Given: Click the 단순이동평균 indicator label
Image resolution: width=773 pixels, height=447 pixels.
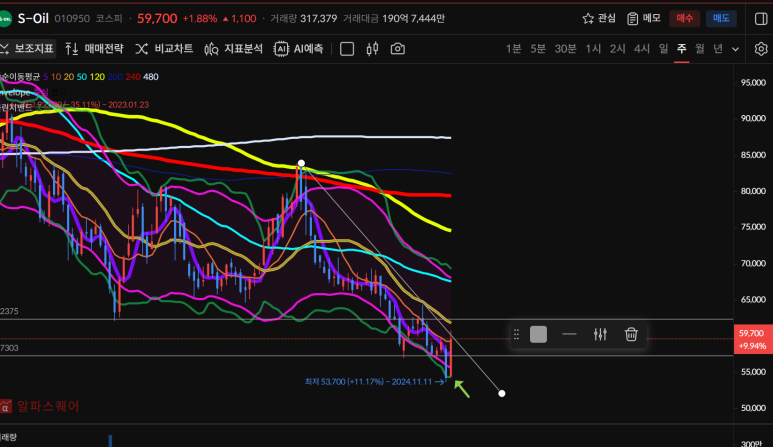Looking at the screenshot, I should [20, 77].
